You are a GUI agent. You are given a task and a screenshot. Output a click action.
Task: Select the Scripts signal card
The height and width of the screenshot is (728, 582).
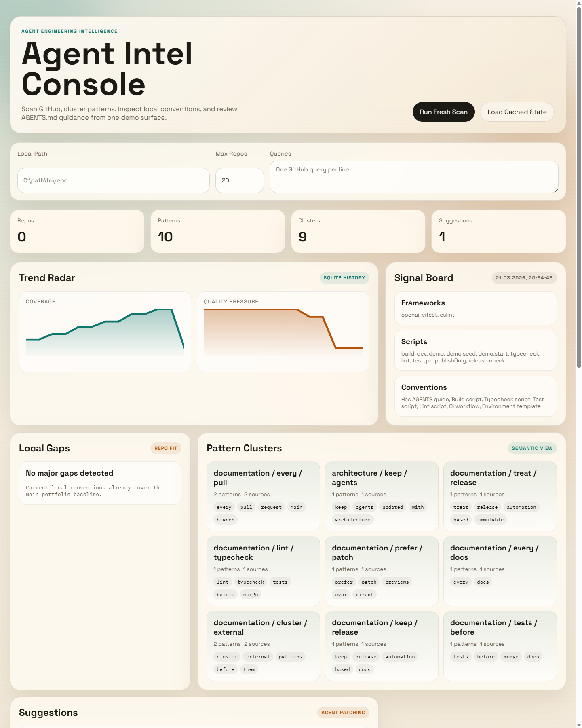(x=476, y=351)
